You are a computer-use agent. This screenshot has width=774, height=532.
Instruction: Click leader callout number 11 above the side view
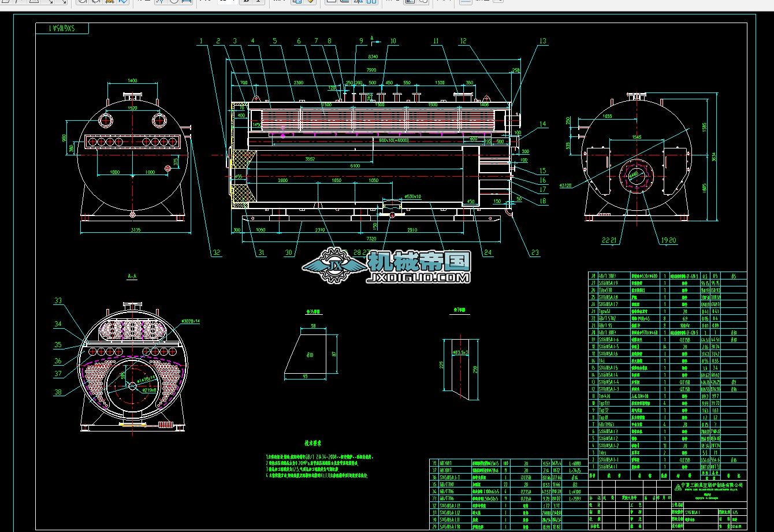[x=437, y=40]
